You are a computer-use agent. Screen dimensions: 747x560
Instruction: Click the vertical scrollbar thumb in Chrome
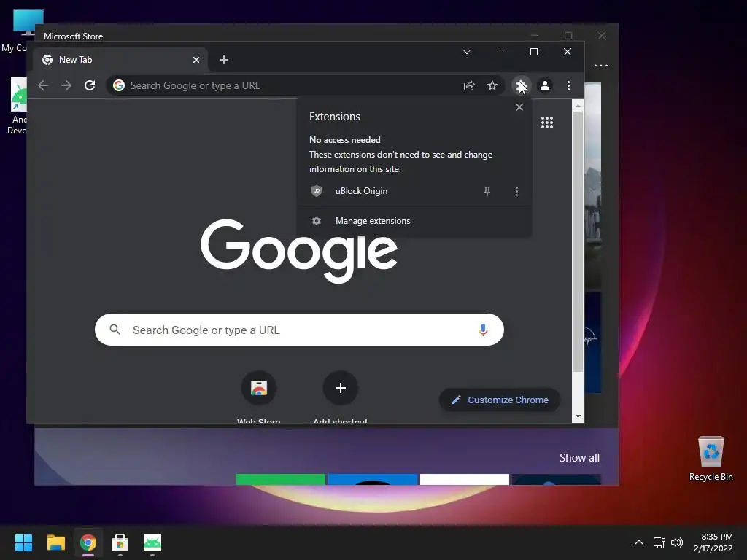(578, 242)
